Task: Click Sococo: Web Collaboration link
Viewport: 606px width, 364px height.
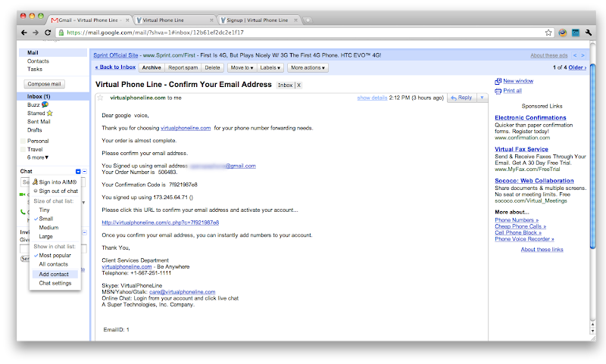Action: (x=534, y=181)
